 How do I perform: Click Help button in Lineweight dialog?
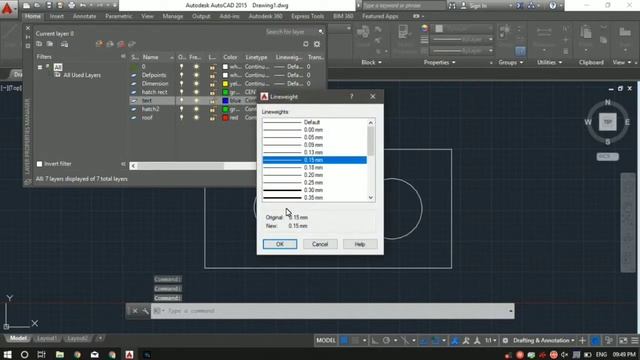pyautogui.click(x=360, y=244)
